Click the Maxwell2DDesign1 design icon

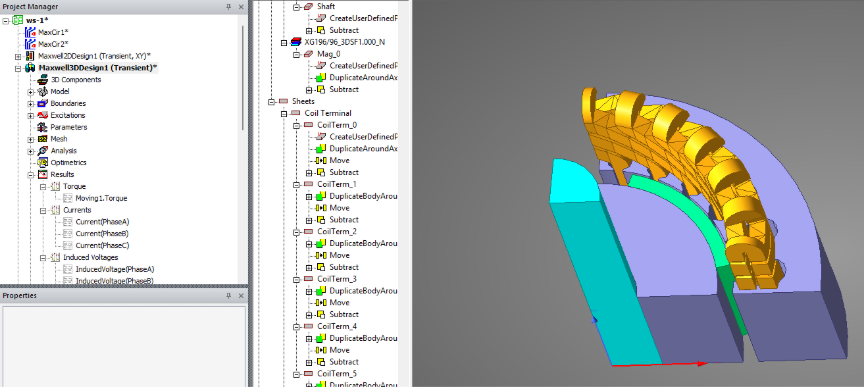[30, 56]
